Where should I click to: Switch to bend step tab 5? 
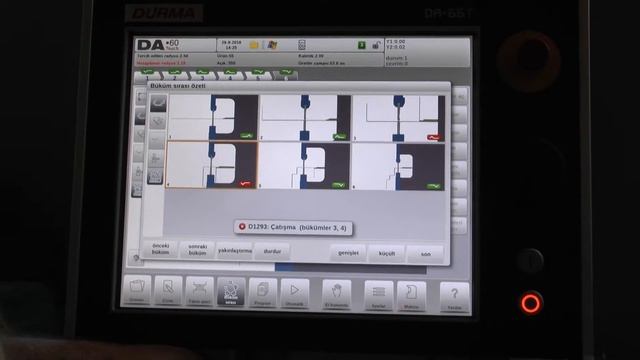pyautogui.click(x=258, y=75)
